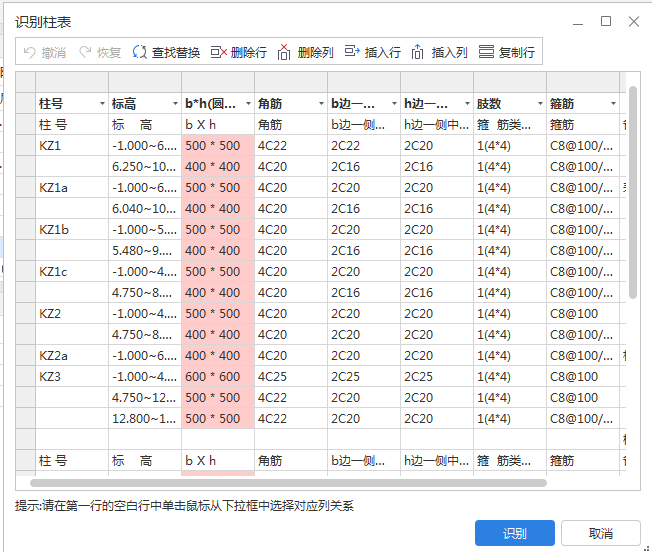Screen dimensions: 652x552
Task: Click the Copy Row (复制行) icon
Action: point(486,52)
